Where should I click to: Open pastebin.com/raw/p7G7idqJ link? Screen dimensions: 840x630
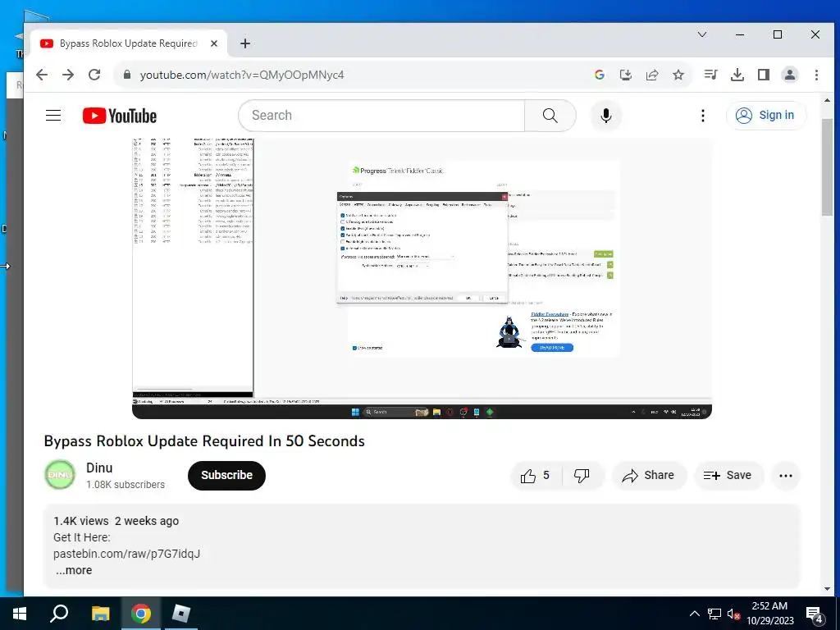pos(127,554)
